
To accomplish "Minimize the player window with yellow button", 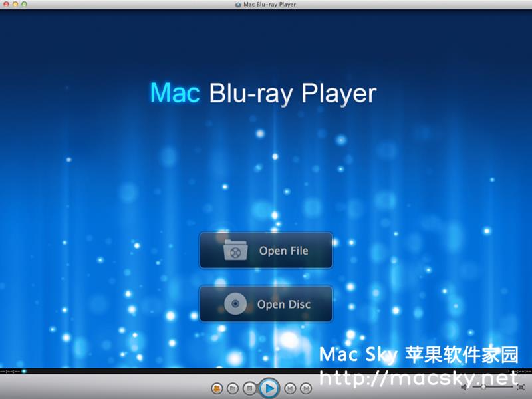I will tap(15, 4).
